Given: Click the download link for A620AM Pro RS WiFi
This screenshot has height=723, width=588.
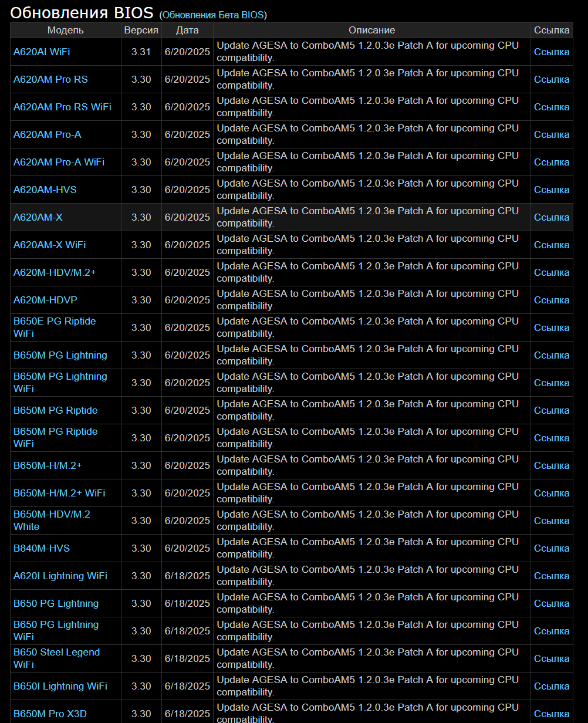Looking at the screenshot, I should (x=552, y=107).
